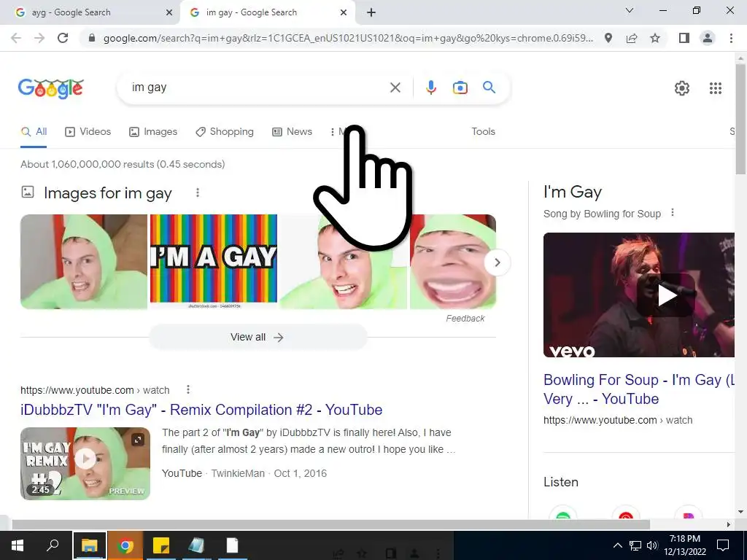The image size is (747, 560).
Task: View site information via lock icon
Action: pyautogui.click(x=92, y=38)
